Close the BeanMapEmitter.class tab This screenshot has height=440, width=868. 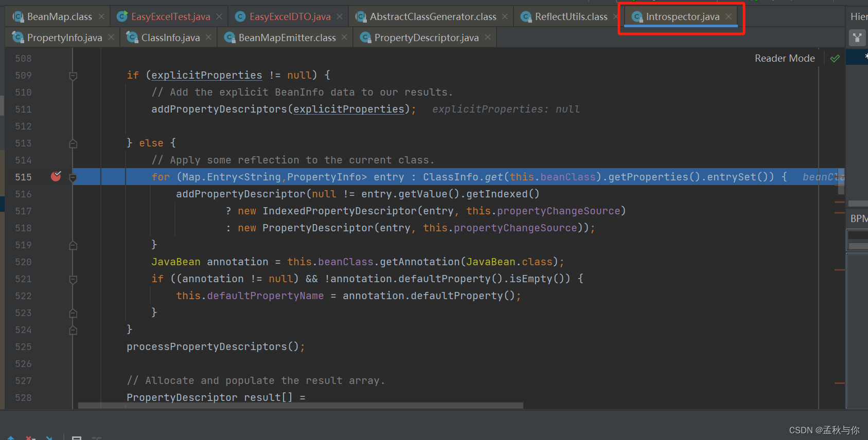coord(344,38)
